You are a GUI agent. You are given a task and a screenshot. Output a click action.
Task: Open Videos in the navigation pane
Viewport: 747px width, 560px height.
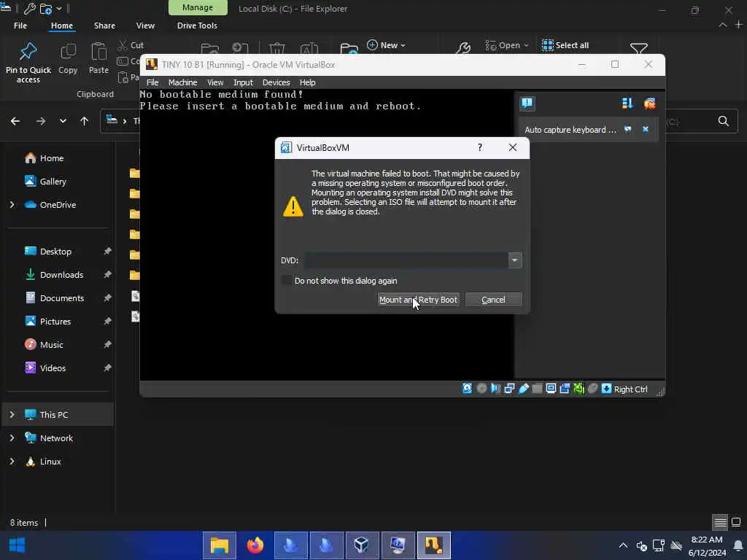coord(53,368)
